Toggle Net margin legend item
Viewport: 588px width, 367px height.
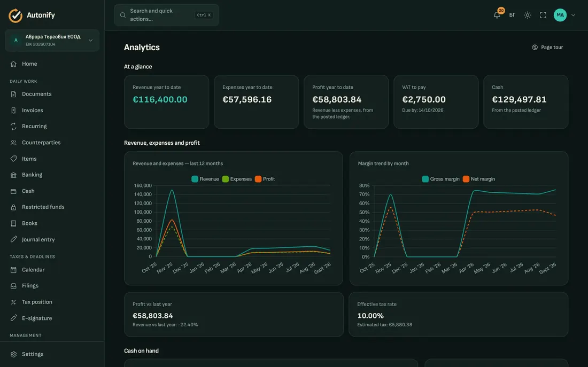(x=478, y=179)
